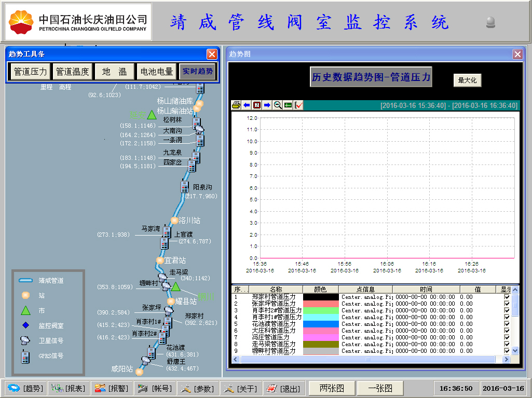Screen dimensions: 532x398
Task: Click the 颜色 column header
Action: 321,290
